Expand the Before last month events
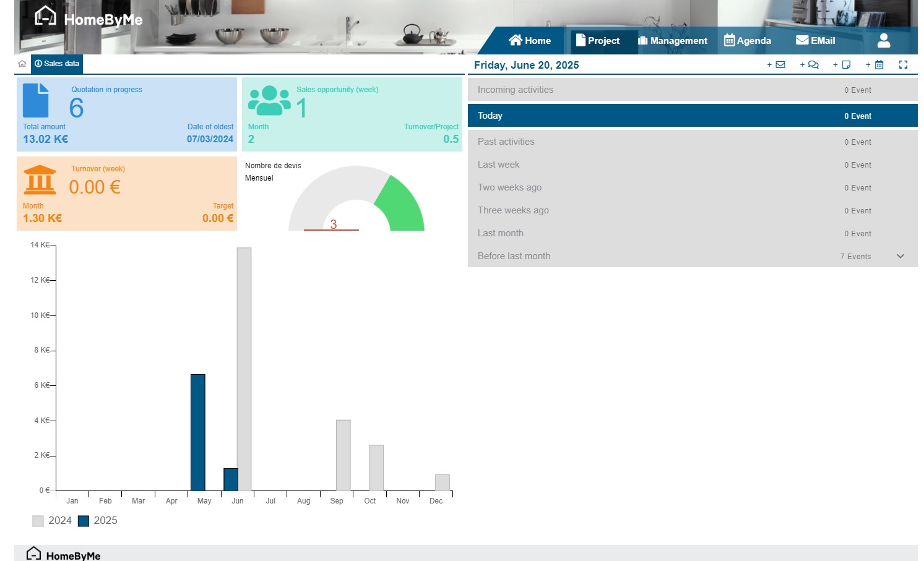 pyautogui.click(x=900, y=256)
